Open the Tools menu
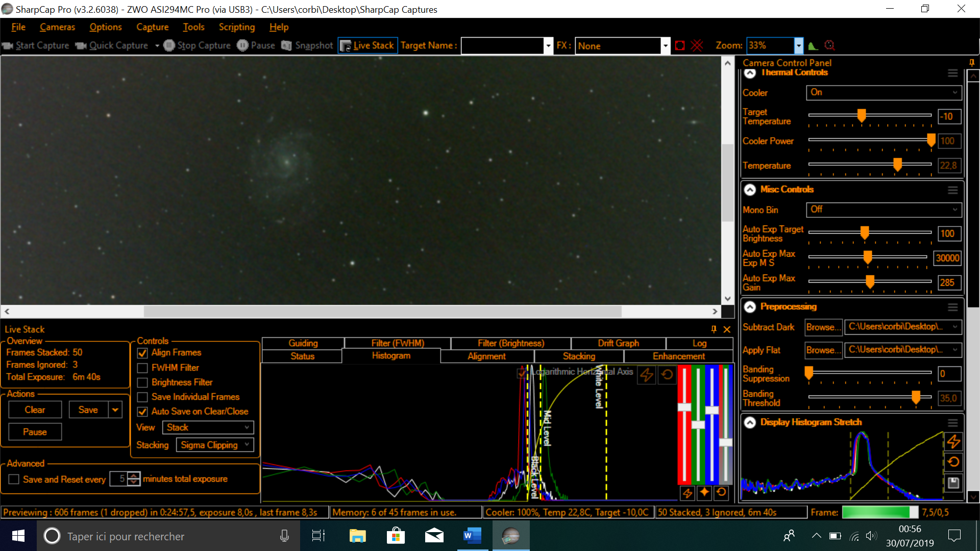Viewport: 980px width, 551px height. tap(193, 27)
